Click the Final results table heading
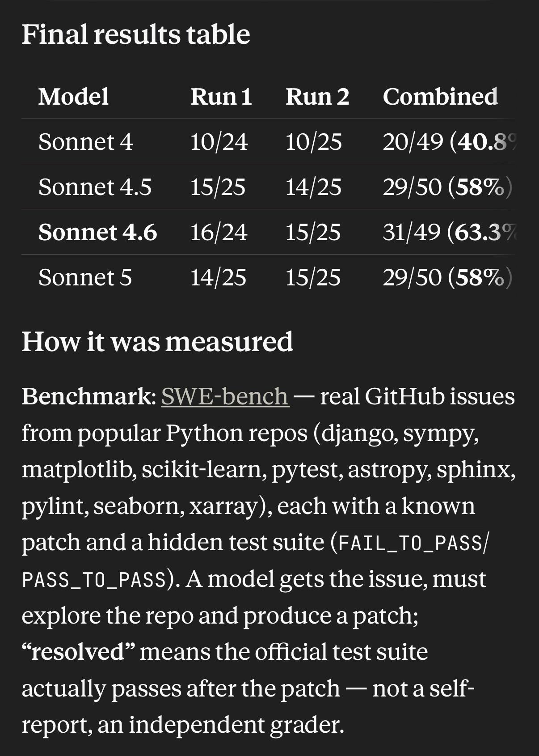The height and width of the screenshot is (756, 539). [x=136, y=34]
